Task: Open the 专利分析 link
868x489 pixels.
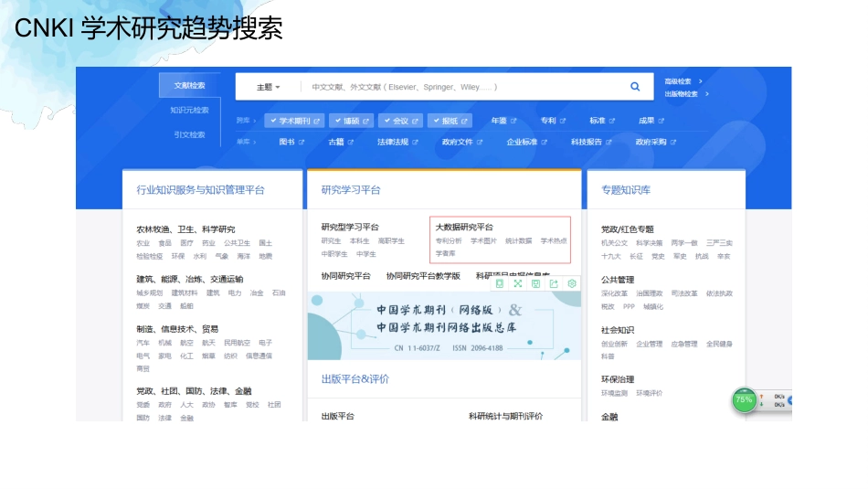Action: (449, 241)
